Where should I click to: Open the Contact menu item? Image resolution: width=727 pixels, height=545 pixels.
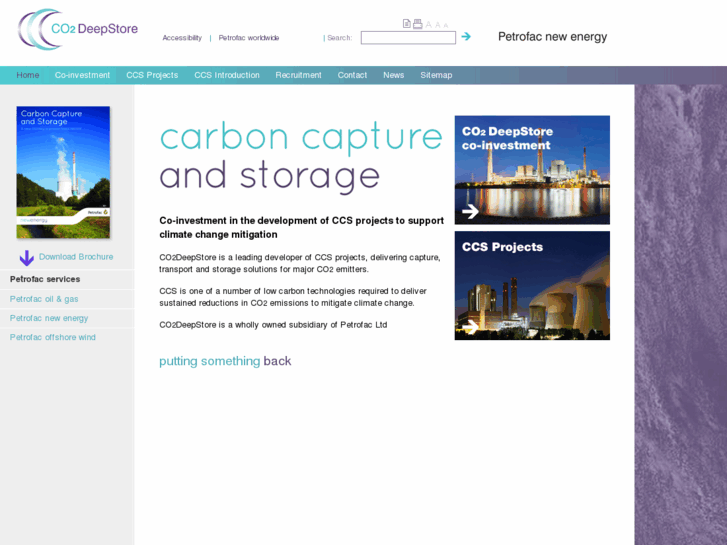[x=352, y=75]
